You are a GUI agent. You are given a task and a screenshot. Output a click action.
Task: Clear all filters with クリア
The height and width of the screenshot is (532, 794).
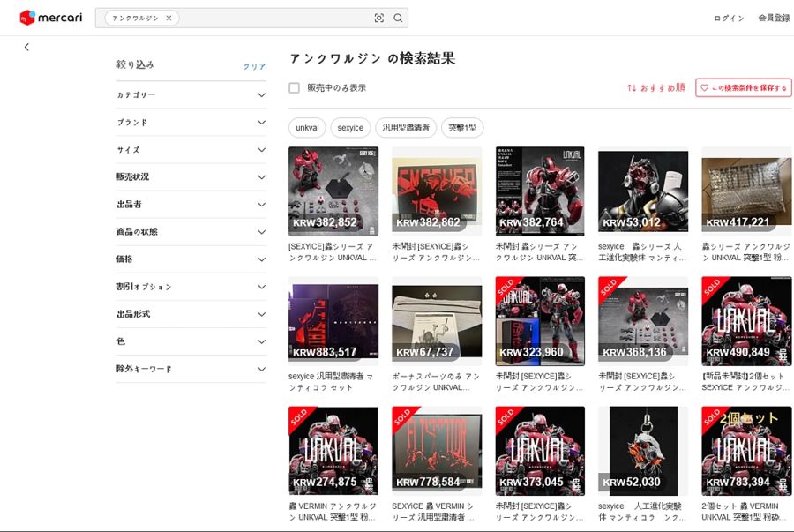tap(254, 67)
